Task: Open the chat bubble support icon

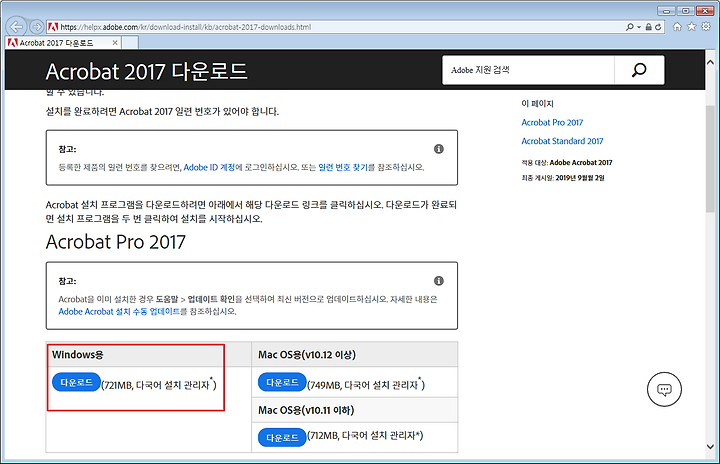Action: (x=664, y=390)
